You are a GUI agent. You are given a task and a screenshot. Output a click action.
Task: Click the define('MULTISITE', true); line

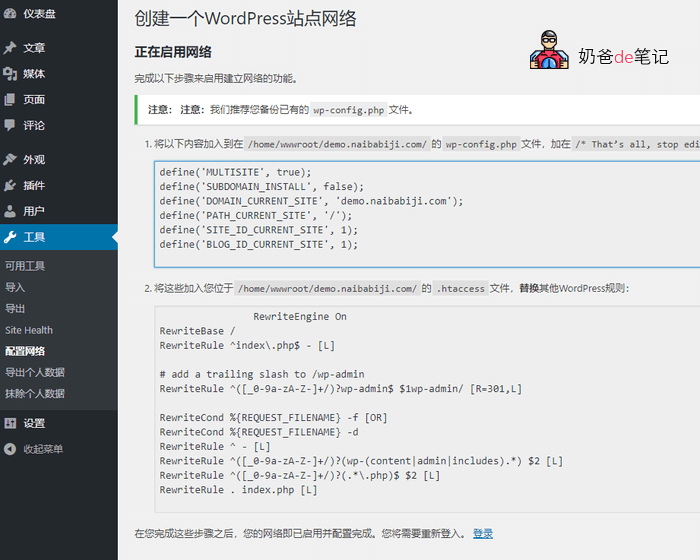(235, 172)
